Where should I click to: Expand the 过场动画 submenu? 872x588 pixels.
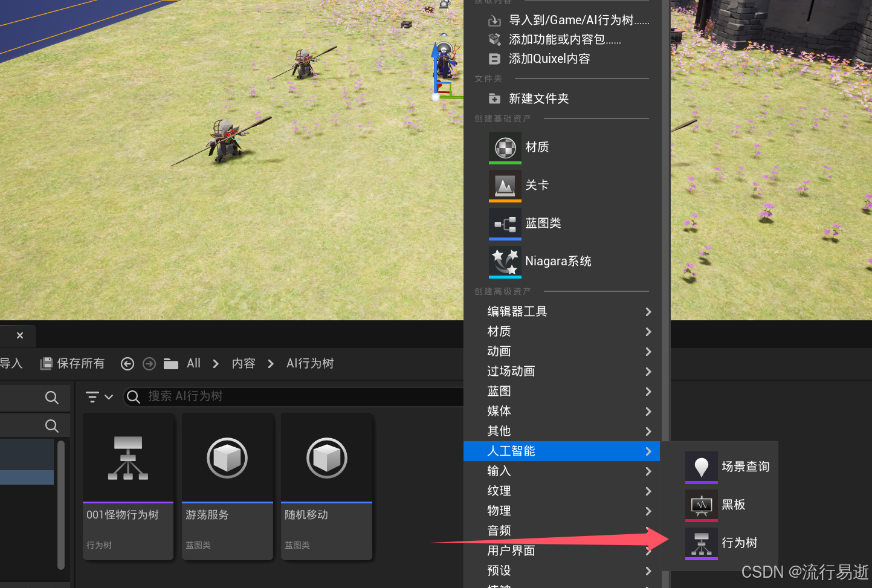point(562,372)
